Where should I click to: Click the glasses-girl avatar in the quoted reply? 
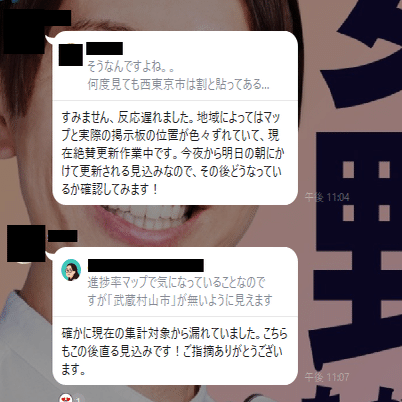71,270
